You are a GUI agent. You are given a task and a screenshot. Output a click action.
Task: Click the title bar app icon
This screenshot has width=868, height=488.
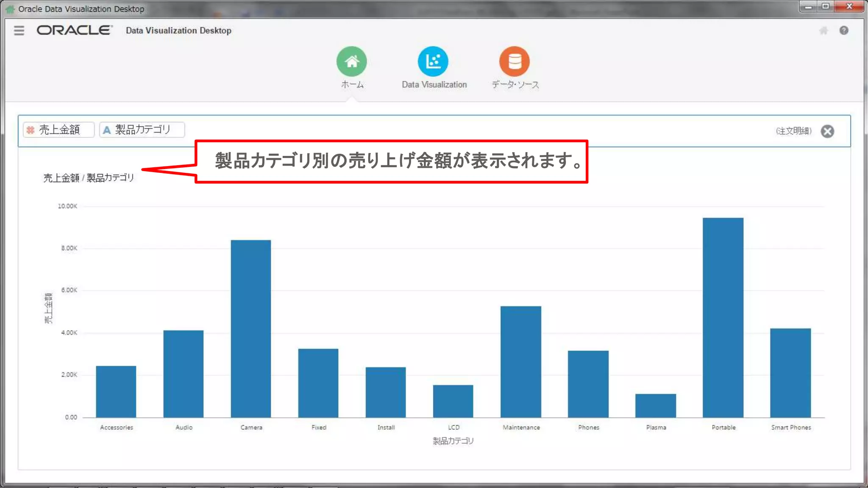(x=10, y=9)
